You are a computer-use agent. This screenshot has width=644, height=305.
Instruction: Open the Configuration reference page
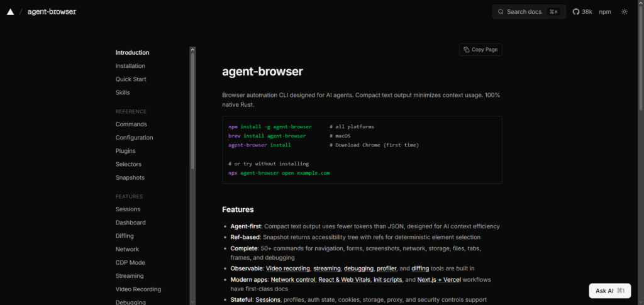135,138
